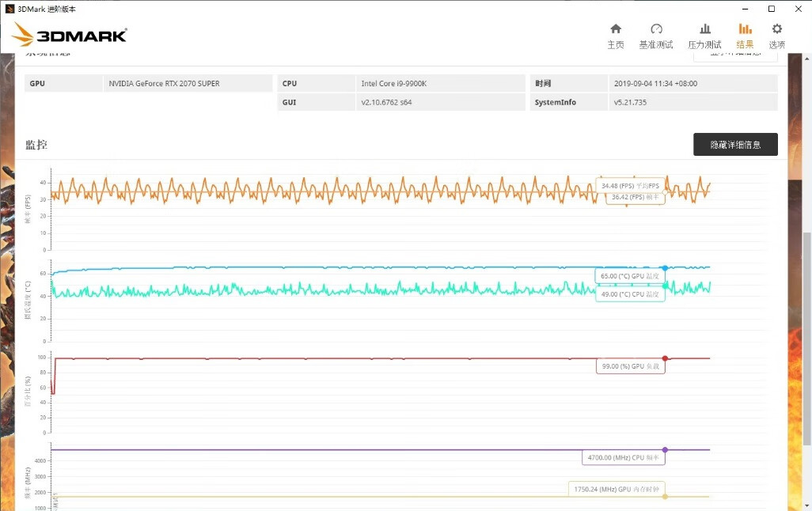This screenshot has height=511, width=812.
Task: Select CPU value Intel Core i9-9900K
Action: (x=393, y=83)
